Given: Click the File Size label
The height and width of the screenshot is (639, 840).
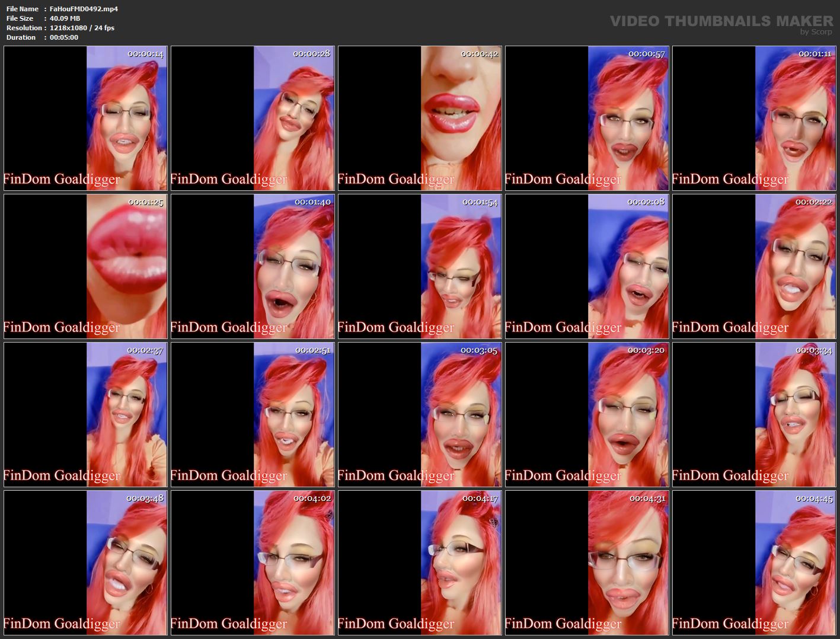Looking at the screenshot, I should [x=20, y=18].
